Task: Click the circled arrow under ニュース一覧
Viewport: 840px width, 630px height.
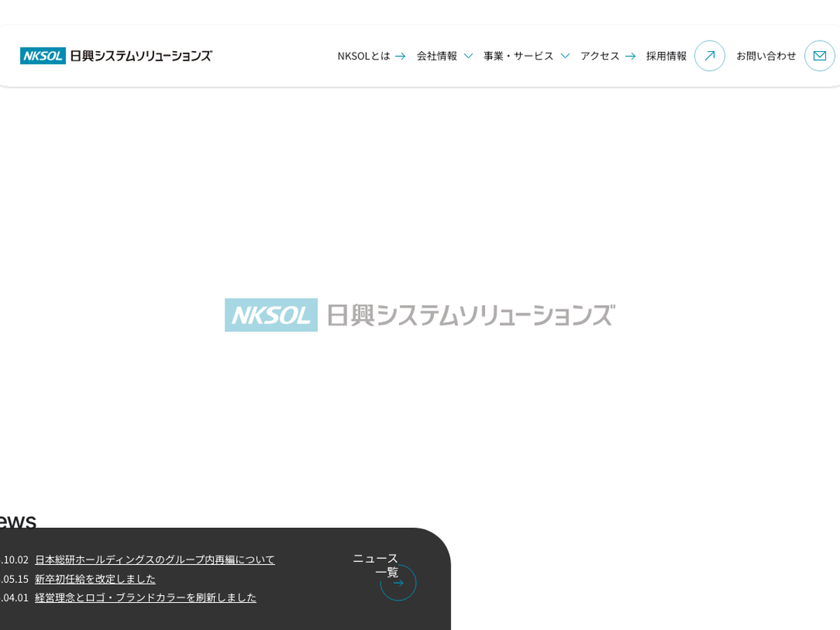Action: pyautogui.click(x=398, y=583)
